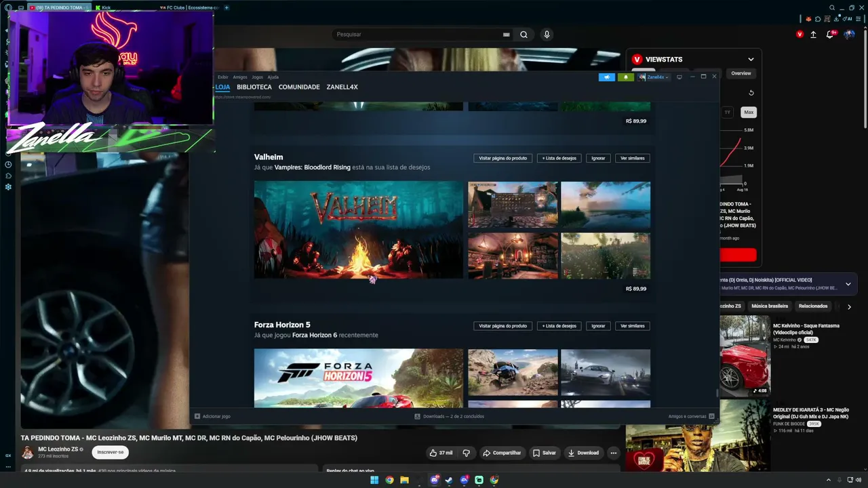Open the YouTube on-screen keyboard icon
Screen dimensions: 868x488
506,35
